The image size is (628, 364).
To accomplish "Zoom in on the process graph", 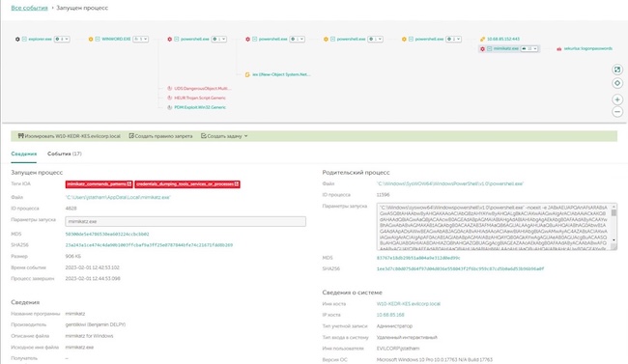I will [x=617, y=99].
